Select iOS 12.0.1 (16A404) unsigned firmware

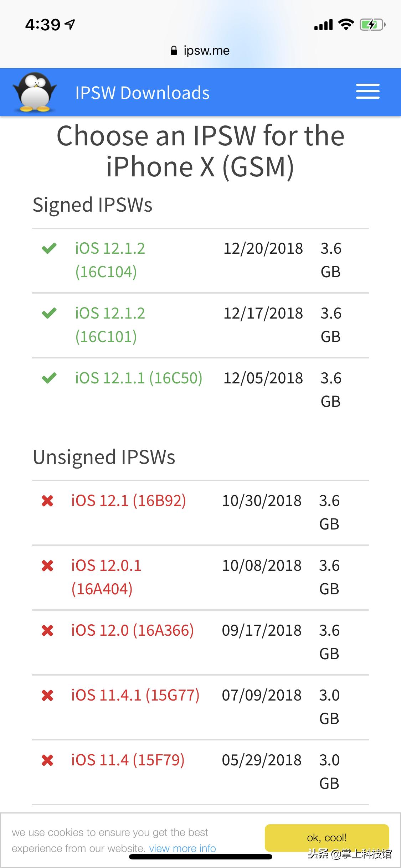pos(106,577)
